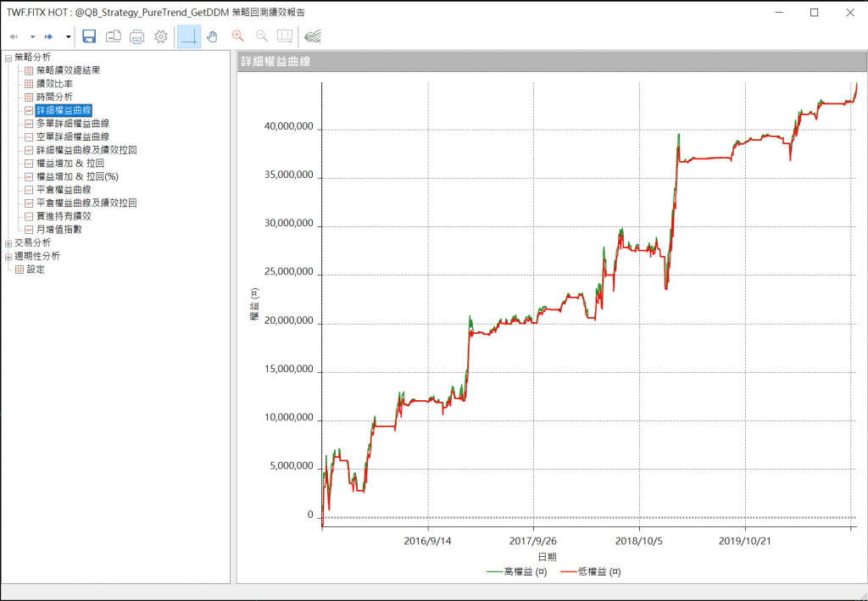Select the crosshair cursor tool

point(189,36)
